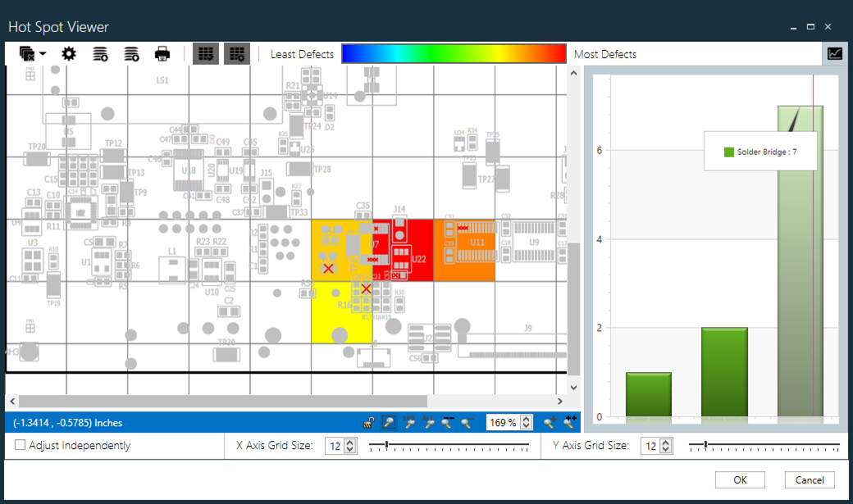853x504 pixels.
Task: Select the Zoom All magnifier icon
Action: click(x=428, y=423)
